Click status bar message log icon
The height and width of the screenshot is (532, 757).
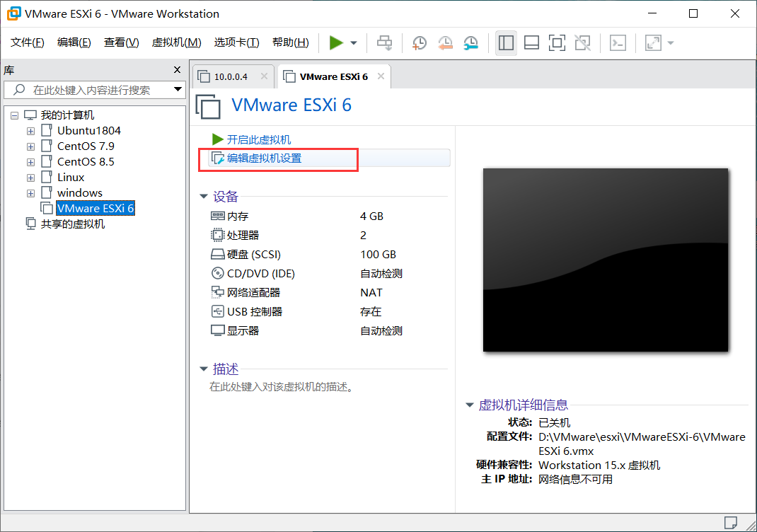tap(730, 523)
